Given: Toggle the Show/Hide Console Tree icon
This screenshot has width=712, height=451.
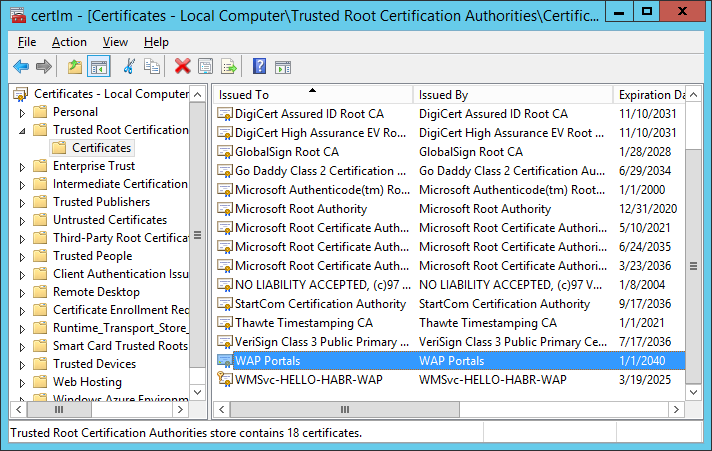Looking at the screenshot, I should point(99,67).
